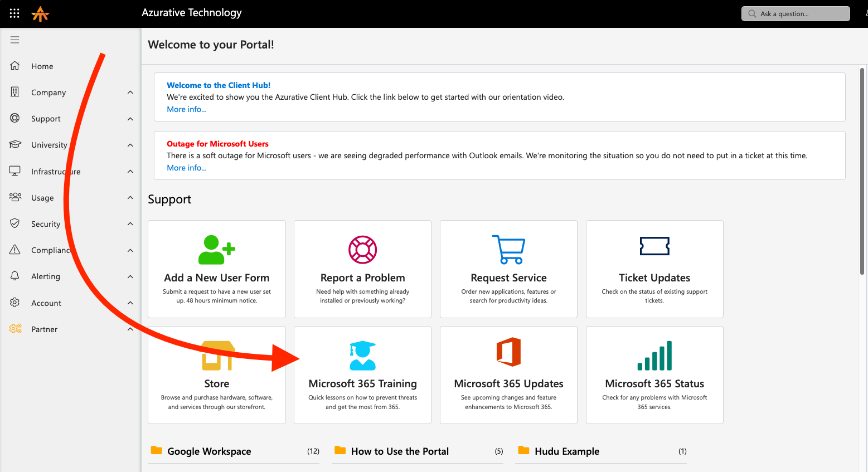
Task: Toggle the hamburger sidebar menu
Action: 15,40
